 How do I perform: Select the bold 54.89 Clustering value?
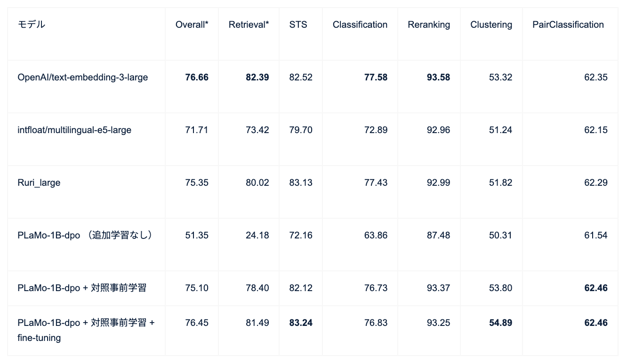point(500,323)
